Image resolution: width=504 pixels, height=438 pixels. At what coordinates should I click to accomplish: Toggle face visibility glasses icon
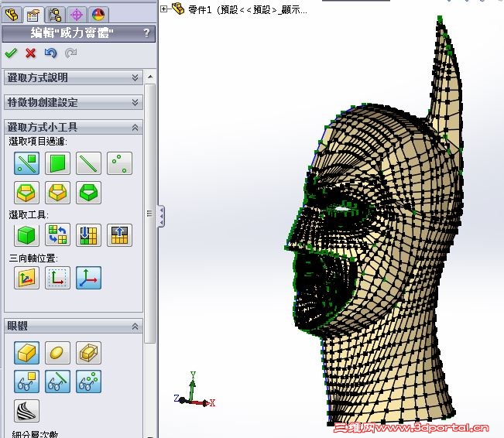point(26,382)
